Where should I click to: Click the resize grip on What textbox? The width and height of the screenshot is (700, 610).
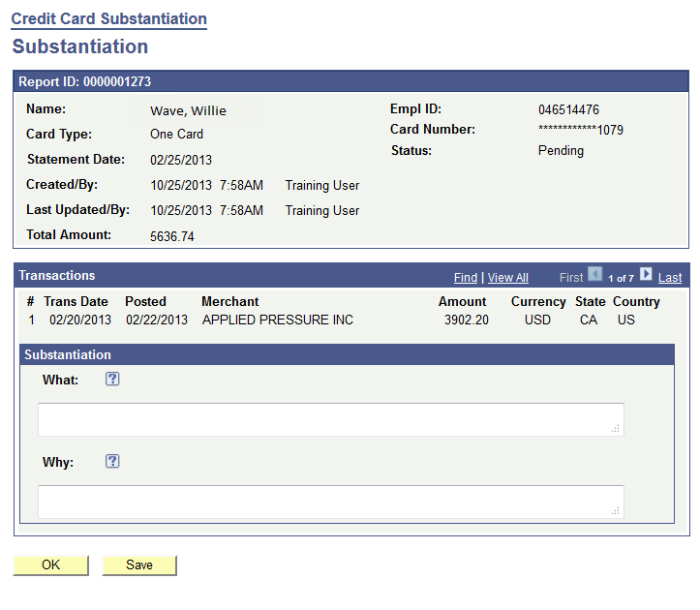point(616,428)
